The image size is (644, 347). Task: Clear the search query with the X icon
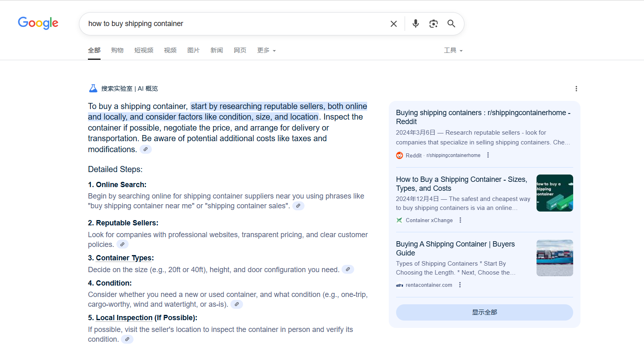[x=394, y=24]
